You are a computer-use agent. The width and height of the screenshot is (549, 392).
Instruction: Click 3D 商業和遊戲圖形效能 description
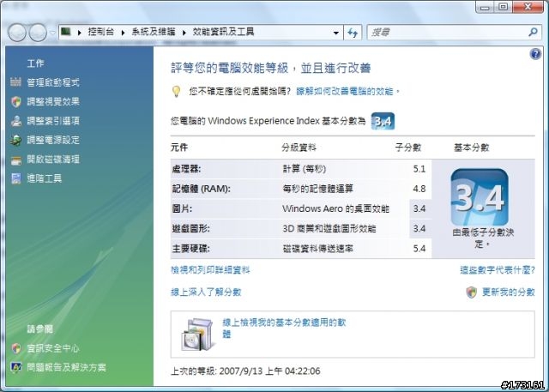tap(329, 229)
